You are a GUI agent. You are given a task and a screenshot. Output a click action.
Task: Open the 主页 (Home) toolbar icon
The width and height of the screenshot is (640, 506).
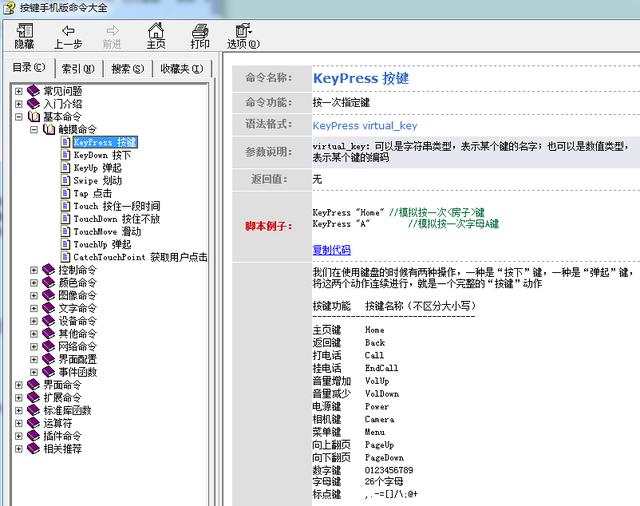[x=156, y=31]
